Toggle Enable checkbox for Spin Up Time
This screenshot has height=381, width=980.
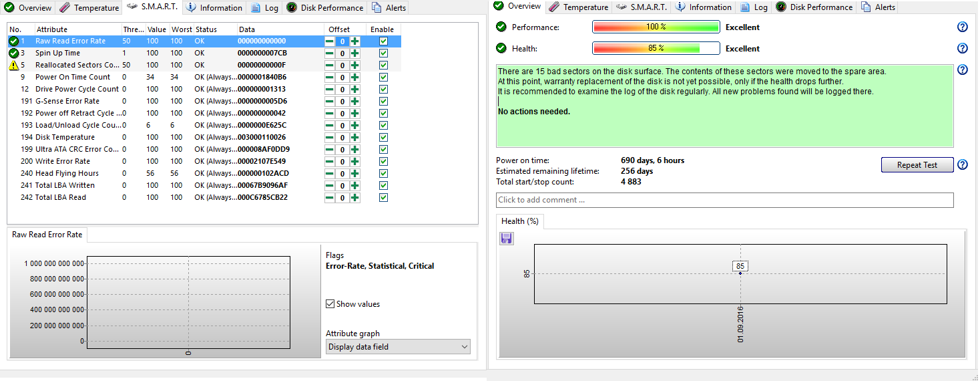coord(383,53)
